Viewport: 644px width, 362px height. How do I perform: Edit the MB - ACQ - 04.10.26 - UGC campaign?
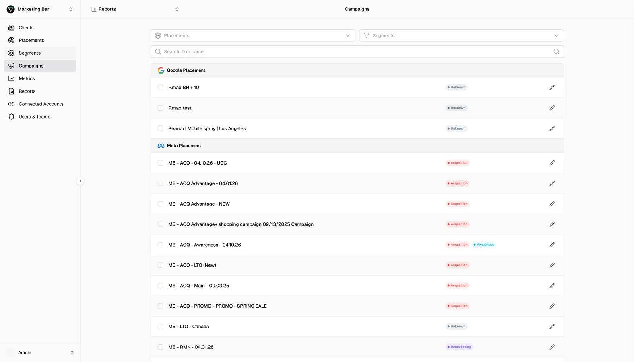552,163
